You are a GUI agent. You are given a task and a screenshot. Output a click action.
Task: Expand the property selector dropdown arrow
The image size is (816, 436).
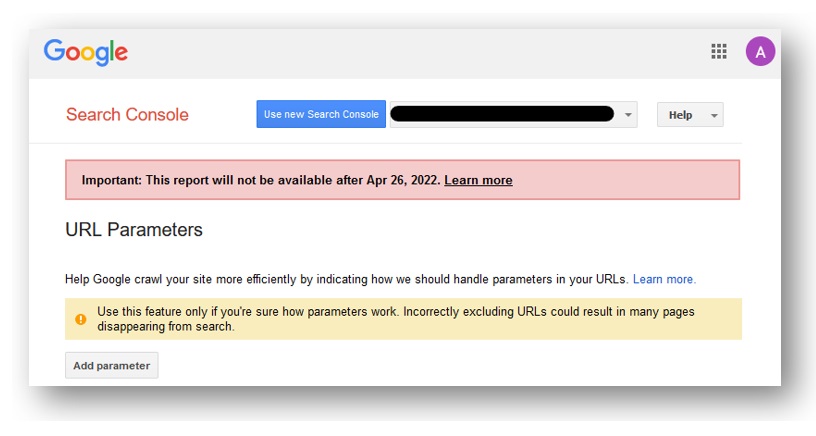(x=628, y=114)
